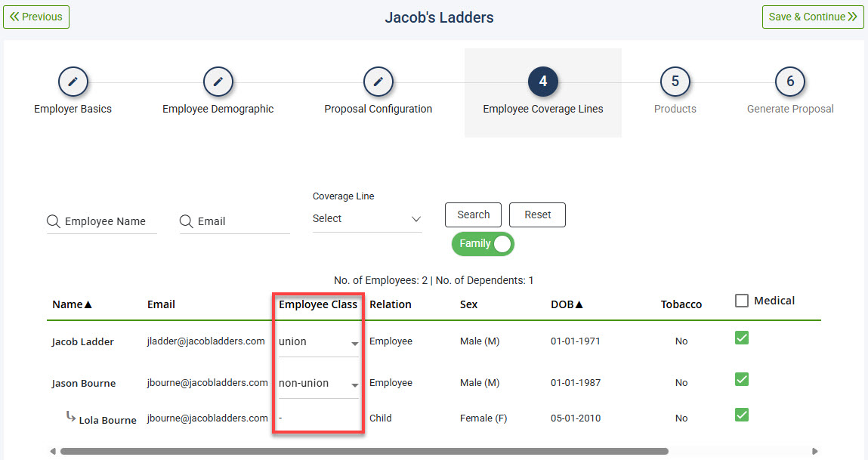This screenshot has width=868, height=460.
Task: Click the magnifier icon in Employee Name field
Action: pyautogui.click(x=53, y=221)
